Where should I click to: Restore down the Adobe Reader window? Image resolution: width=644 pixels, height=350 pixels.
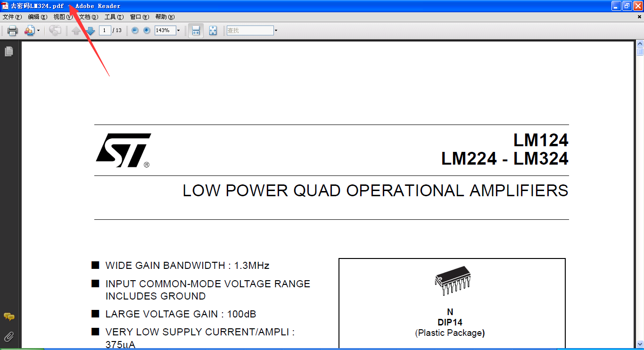tap(627, 6)
